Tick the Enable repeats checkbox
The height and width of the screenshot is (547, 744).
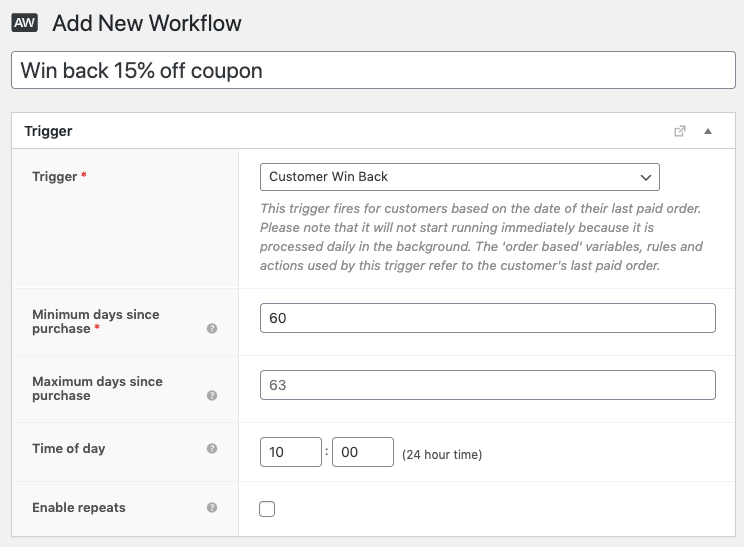pos(267,509)
